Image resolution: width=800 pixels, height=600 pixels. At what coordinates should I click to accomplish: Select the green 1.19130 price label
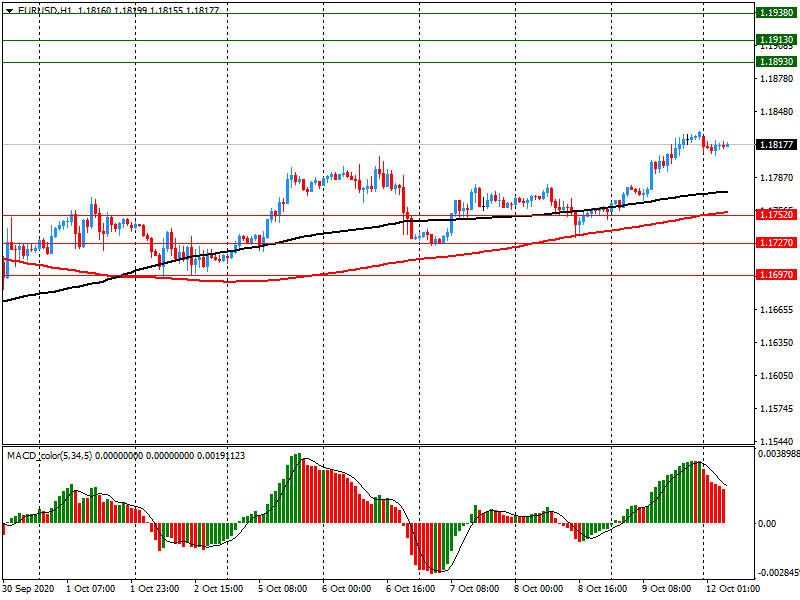[x=776, y=39]
